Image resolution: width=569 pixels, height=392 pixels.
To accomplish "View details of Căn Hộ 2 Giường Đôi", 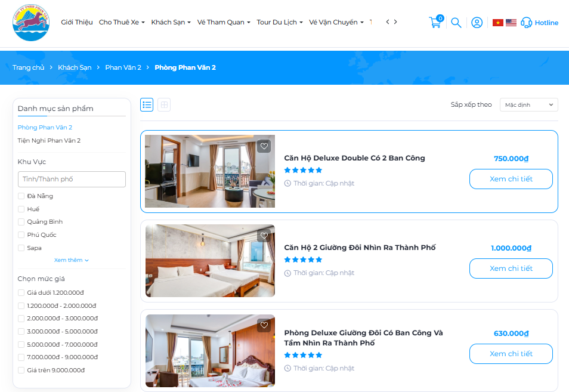I will click(511, 268).
